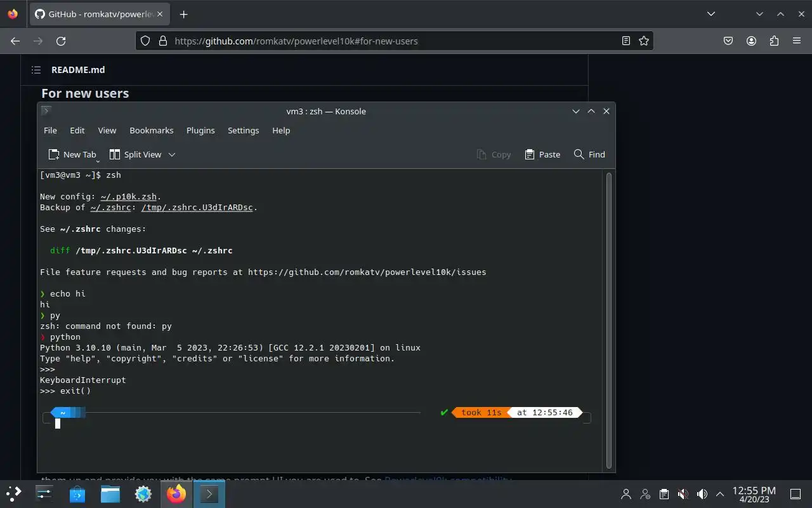812x508 pixels.
Task: Open Dolphin file manager from taskbar
Action: 110,493
